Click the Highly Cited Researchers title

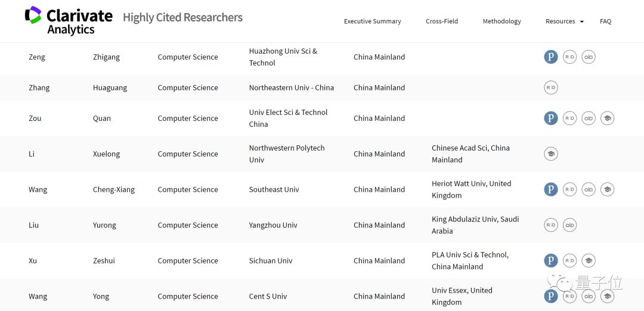(x=182, y=17)
